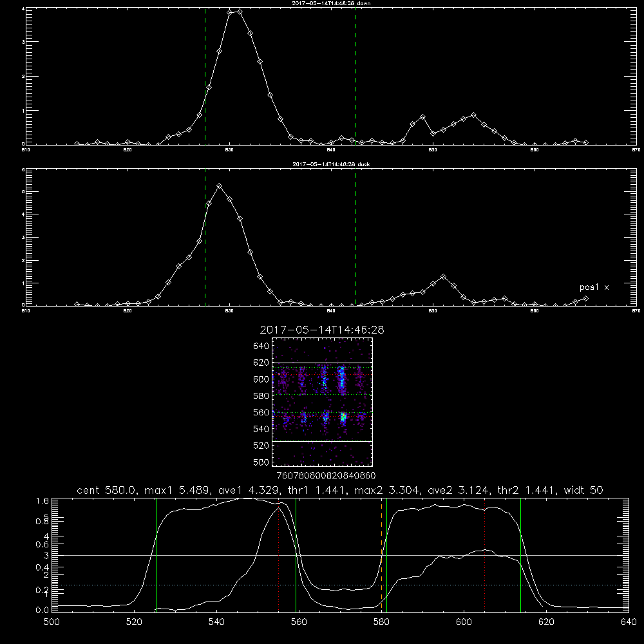Click the red dotted line near 555 in bottom plot
This screenshot has width=644, height=644.
point(278,555)
